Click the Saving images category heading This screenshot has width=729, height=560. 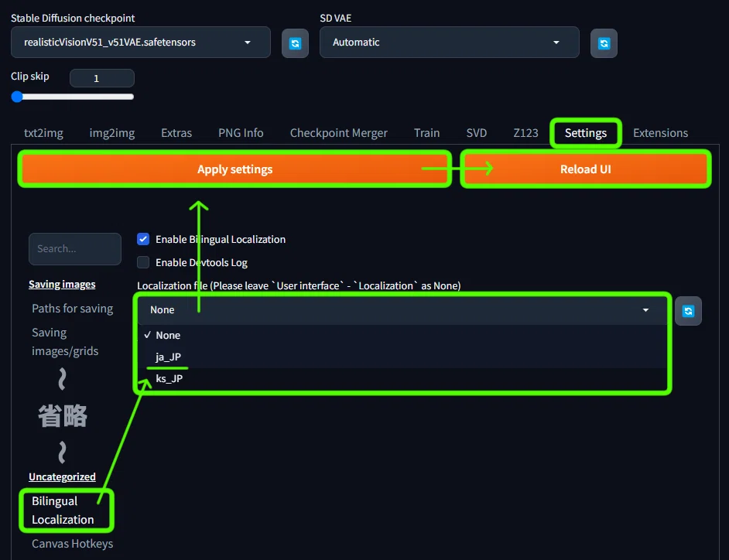(x=63, y=285)
